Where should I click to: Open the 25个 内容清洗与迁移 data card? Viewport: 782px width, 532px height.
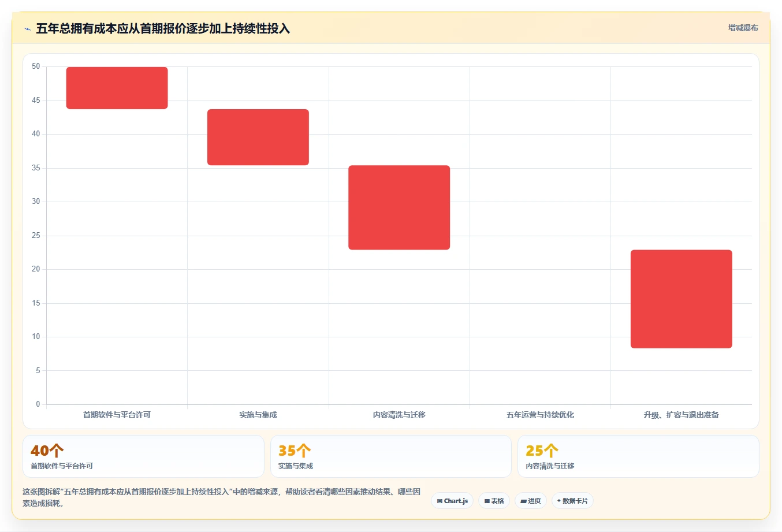638,456
